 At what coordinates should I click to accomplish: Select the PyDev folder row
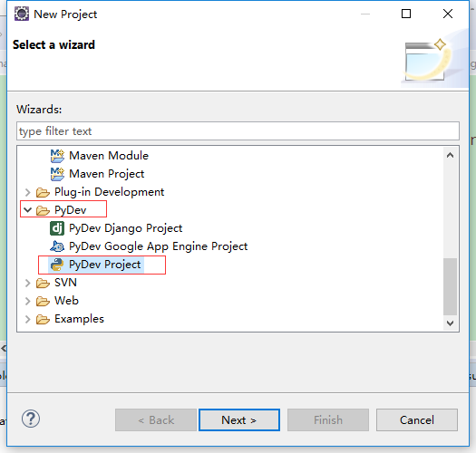70,210
